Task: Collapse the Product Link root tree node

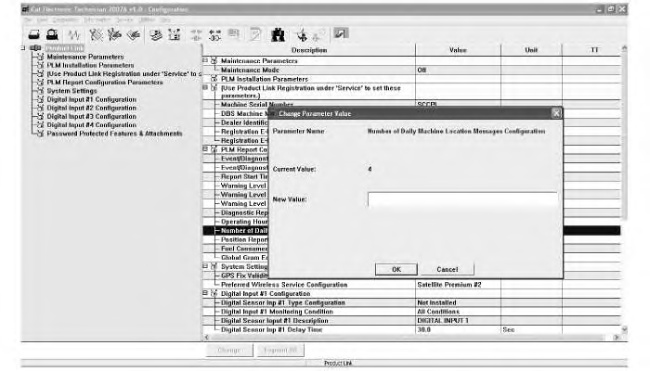Action: click(24, 48)
